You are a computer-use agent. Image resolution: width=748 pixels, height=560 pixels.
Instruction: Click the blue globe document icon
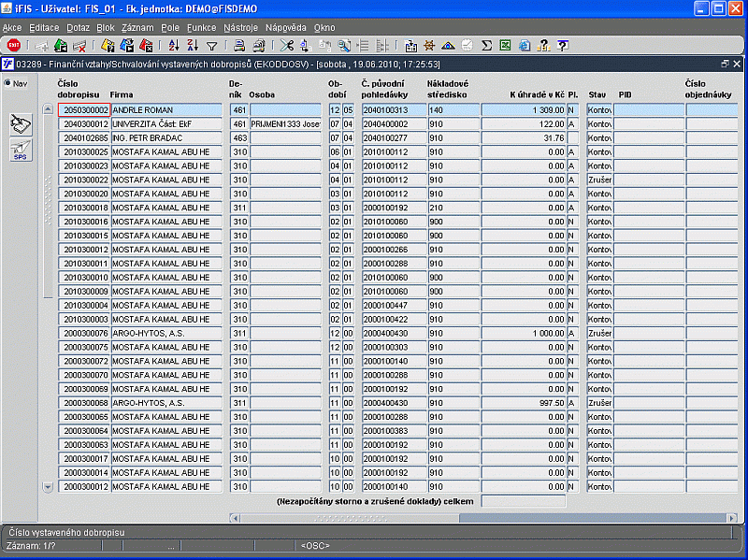coord(525,45)
